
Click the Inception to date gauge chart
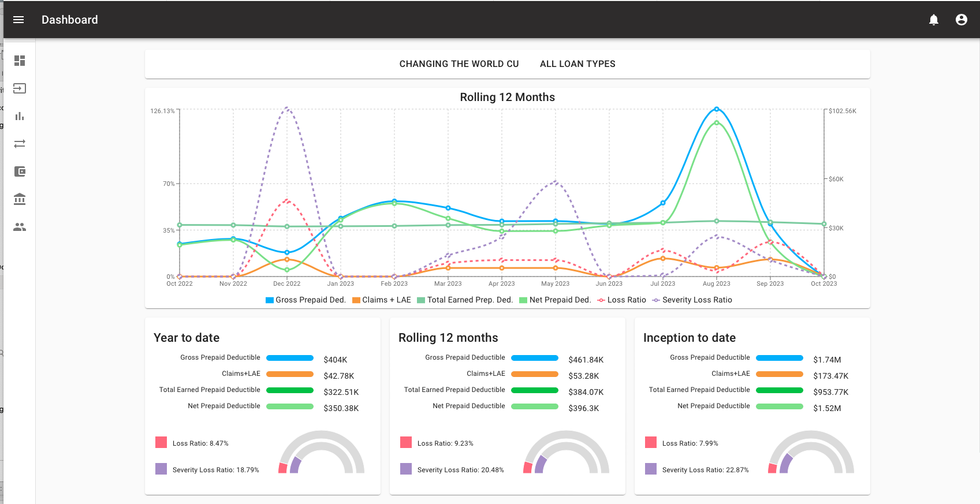tap(811, 452)
